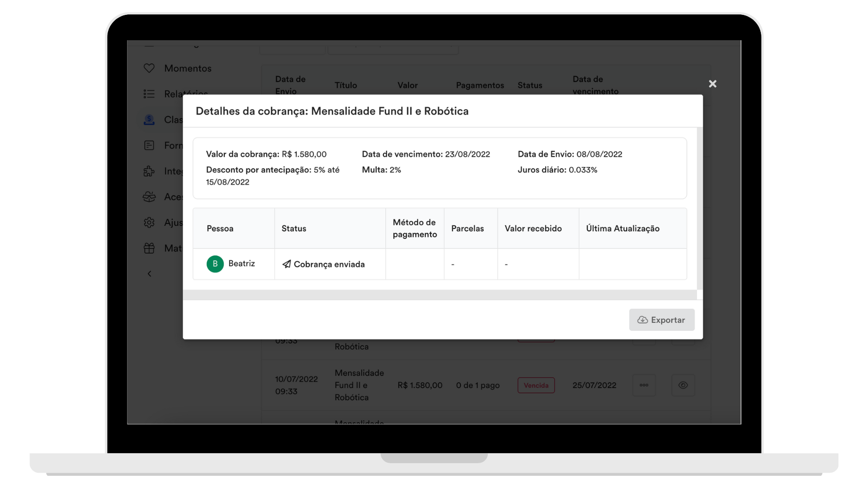Click the form document icon in sidebar
868x488 pixels.
tap(149, 145)
